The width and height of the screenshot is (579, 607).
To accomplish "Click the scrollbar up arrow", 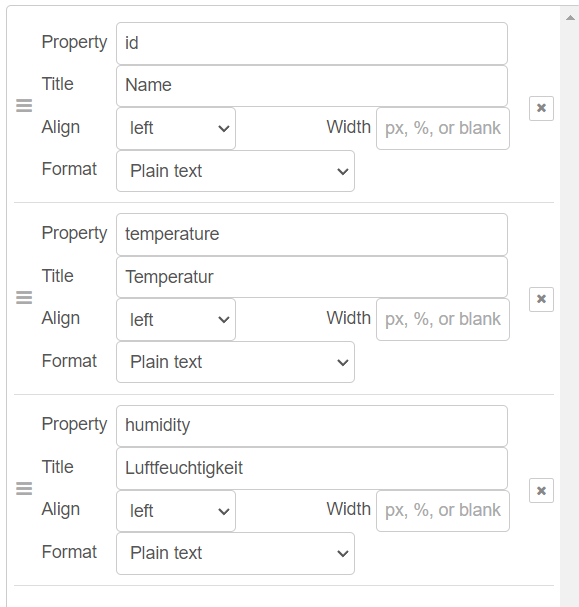I will point(570,17).
